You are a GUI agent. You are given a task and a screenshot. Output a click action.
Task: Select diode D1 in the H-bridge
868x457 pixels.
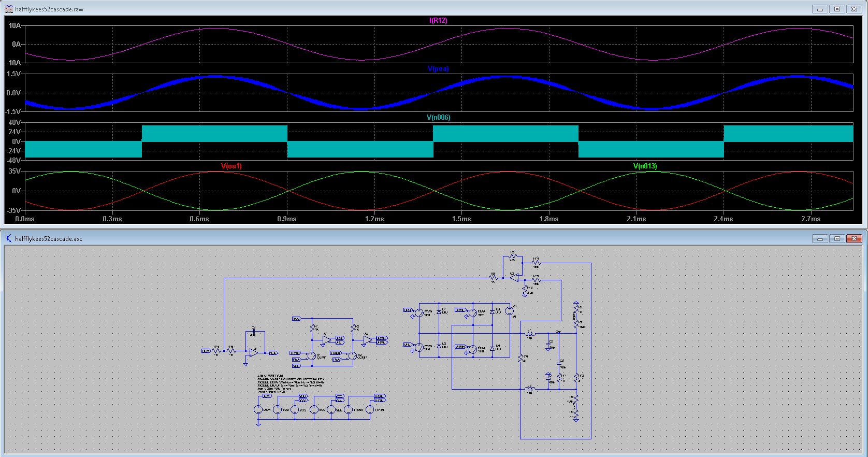pyautogui.click(x=439, y=312)
